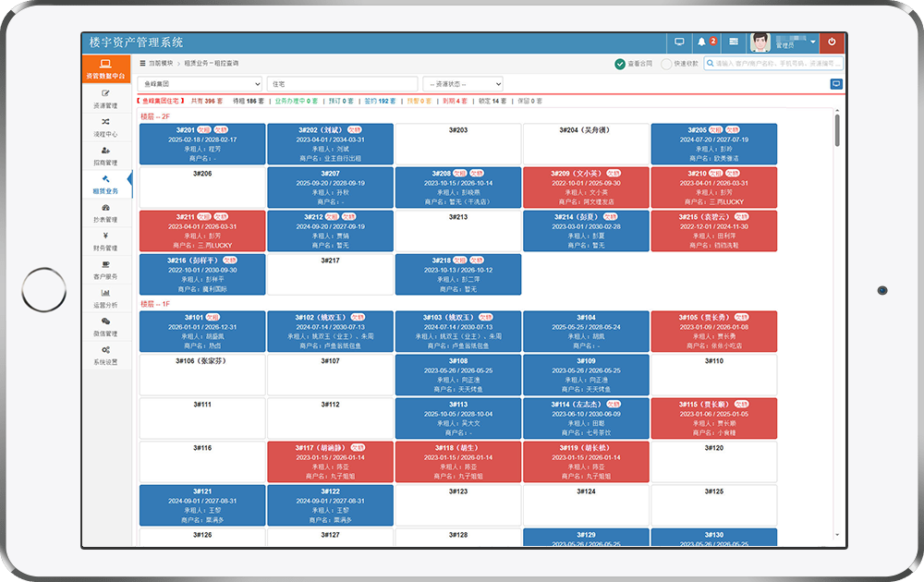
Task: Open 财务管理 yen icon module
Action: tap(105, 241)
